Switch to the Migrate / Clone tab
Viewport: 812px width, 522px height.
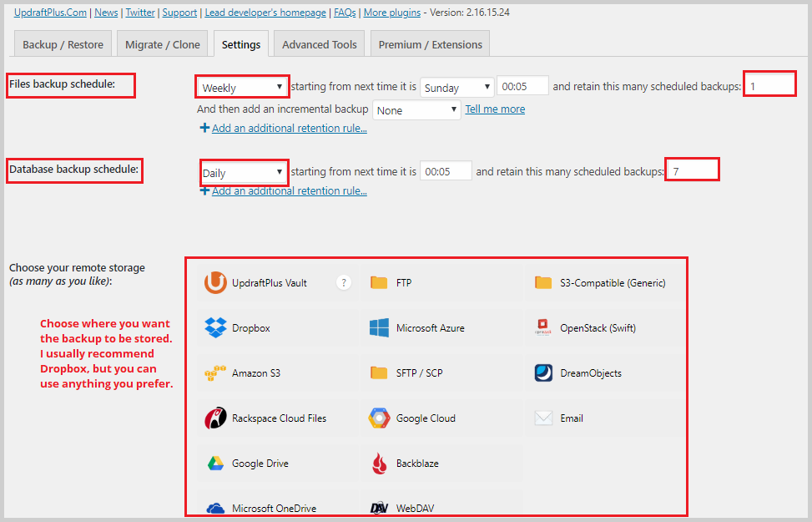tap(163, 44)
